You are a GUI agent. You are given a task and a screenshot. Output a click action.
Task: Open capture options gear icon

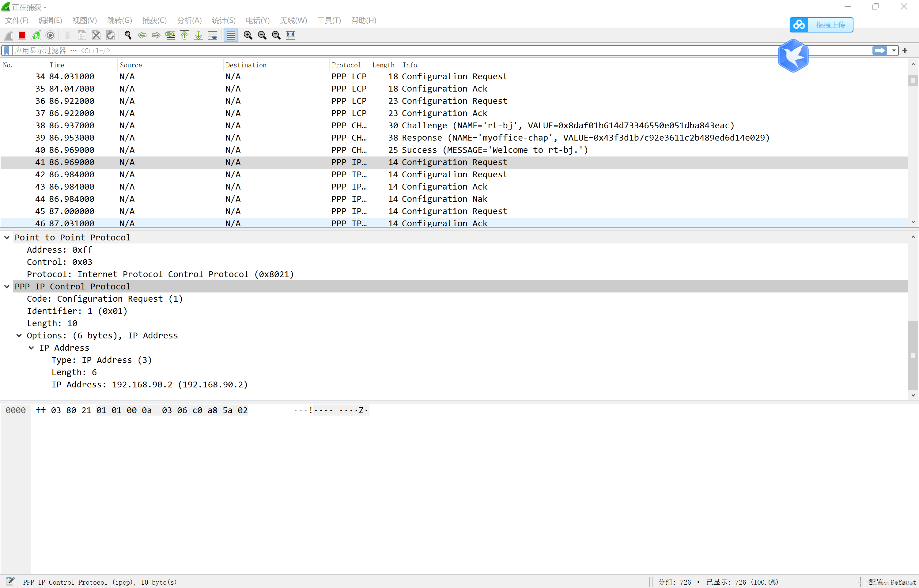50,35
